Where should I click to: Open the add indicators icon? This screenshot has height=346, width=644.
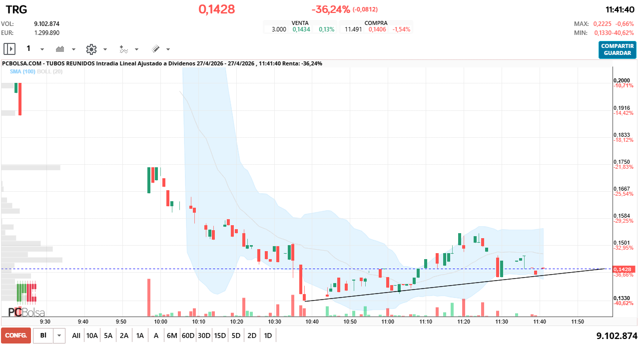[123, 49]
